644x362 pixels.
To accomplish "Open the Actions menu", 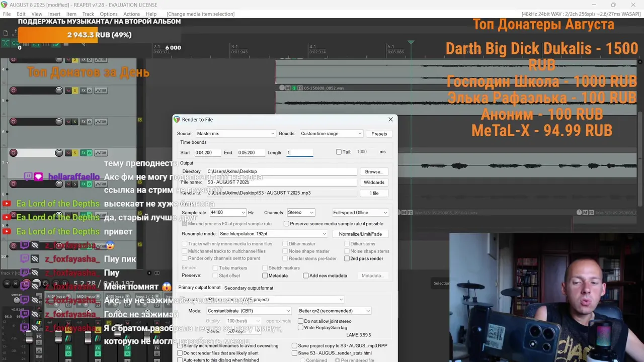I will (131, 14).
